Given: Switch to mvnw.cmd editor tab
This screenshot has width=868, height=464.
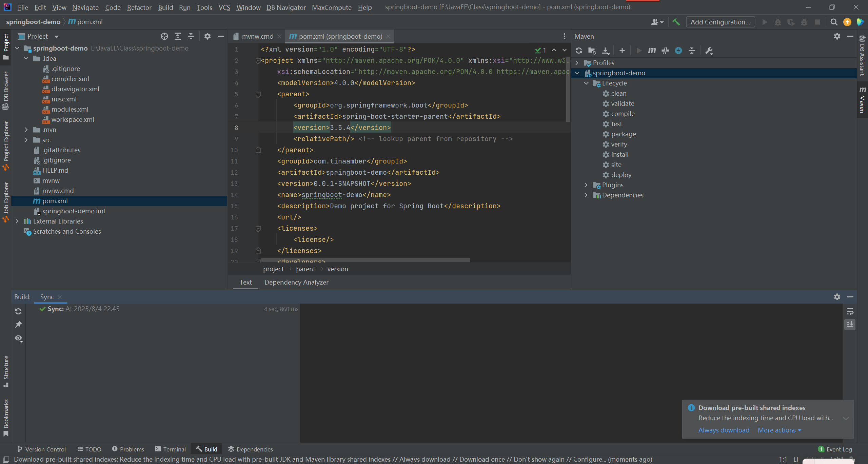Looking at the screenshot, I should [257, 36].
